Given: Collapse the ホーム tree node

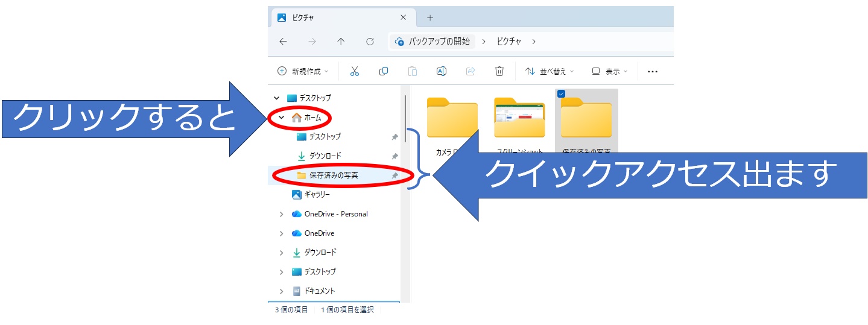Looking at the screenshot, I should (x=281, y=118).
